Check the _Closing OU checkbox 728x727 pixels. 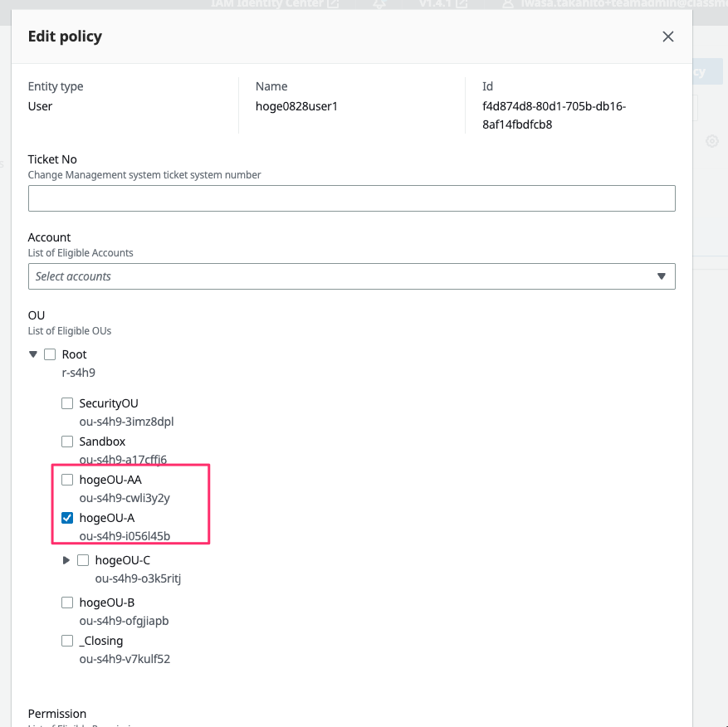click(x=67, y=641)
